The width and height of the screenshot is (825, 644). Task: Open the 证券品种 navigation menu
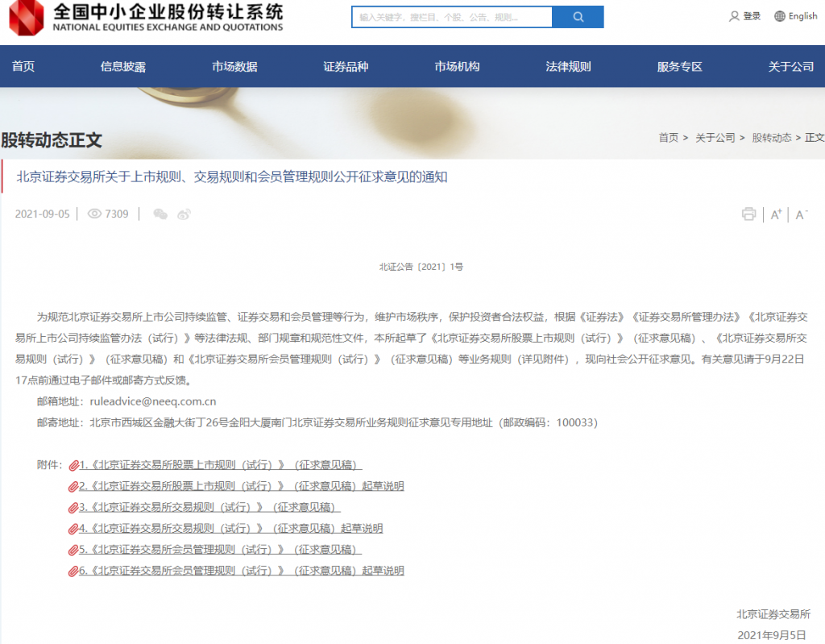pyautogui.click(x=346, y=66)
